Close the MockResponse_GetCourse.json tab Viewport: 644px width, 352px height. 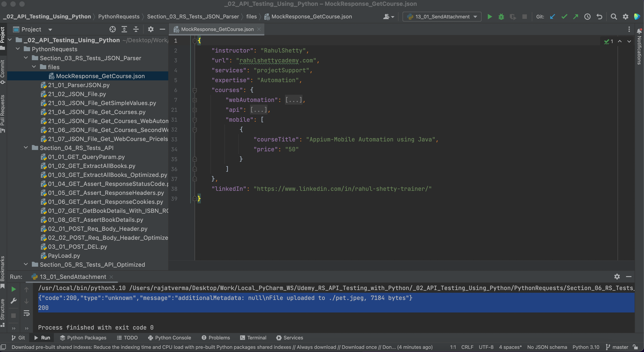[259, 29]
